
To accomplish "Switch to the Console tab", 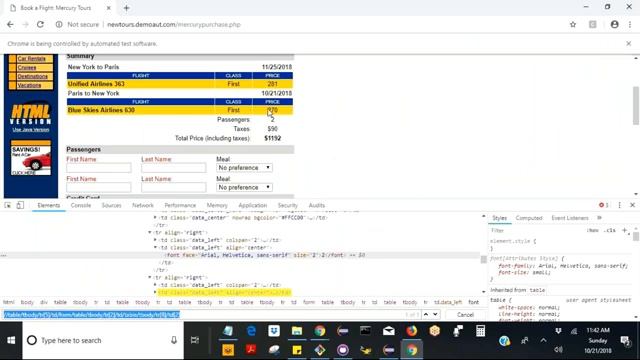I will (x=81, y=205).
